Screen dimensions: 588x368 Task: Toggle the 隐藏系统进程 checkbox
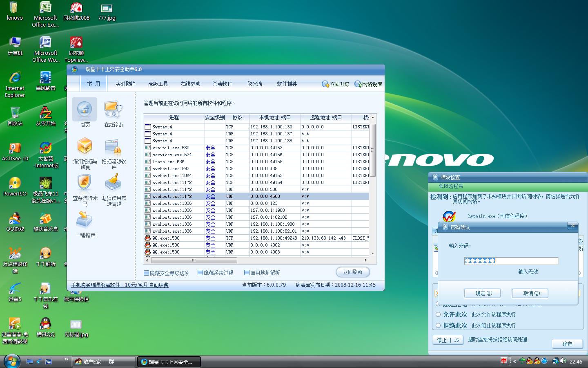[x=200, y=273]
